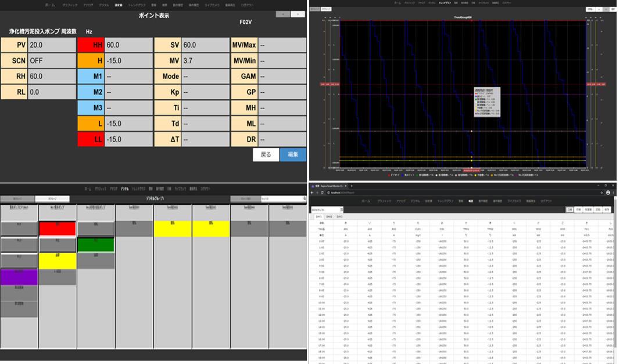This screenshot has height=364, width=630.
Task: Open a new browser tab with the plus
Action: [352, 186]
